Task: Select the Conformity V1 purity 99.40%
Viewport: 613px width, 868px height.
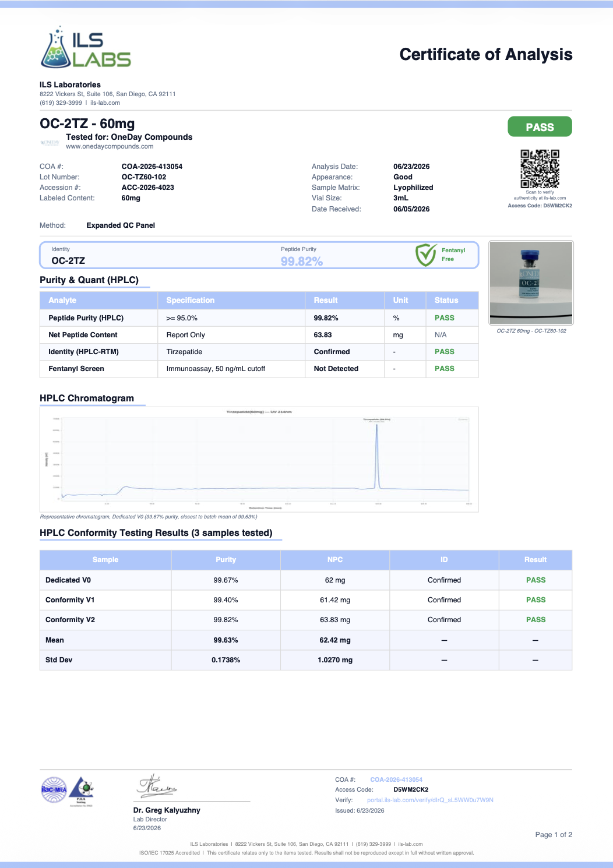Action: pyautogui.click(x=226, y=600)
